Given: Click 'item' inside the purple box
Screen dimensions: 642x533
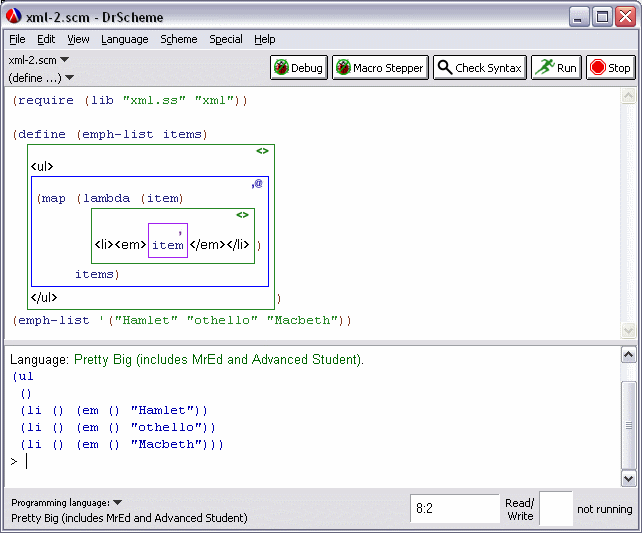Looking at the screenshot, I should click(168, 245).
